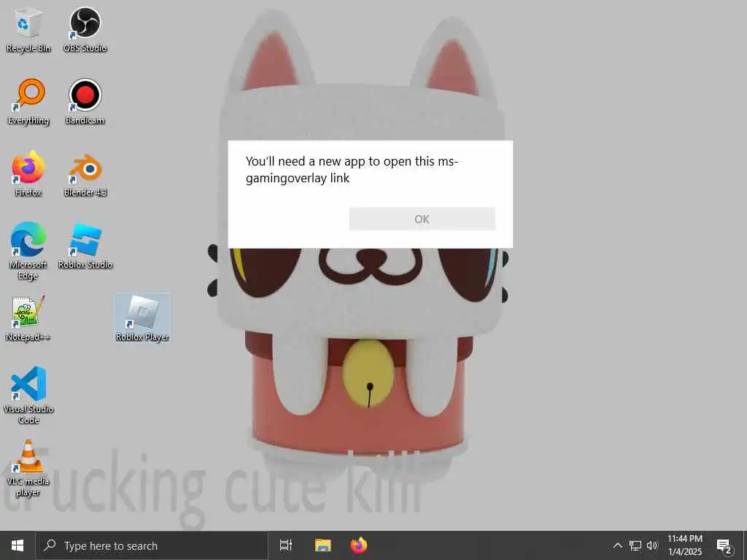This screenshot has height=560, width=747.
Task: Open the volume control tray icon
Action: coord(652,545)
